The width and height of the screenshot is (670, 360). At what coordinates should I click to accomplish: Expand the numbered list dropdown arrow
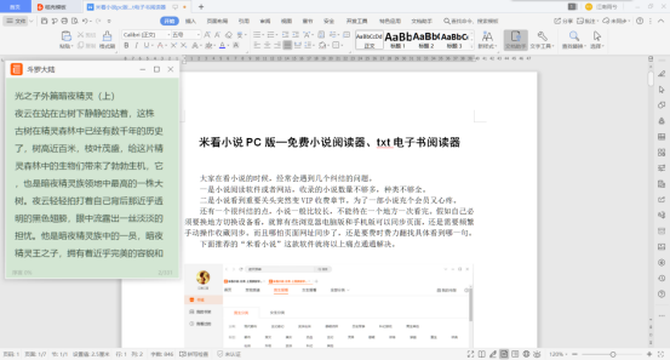click(x=277, y=35)
